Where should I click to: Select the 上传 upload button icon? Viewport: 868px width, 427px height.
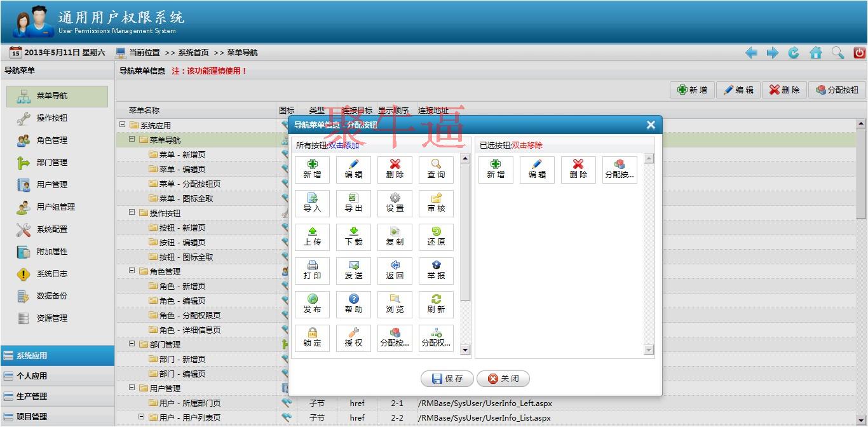point(312,237)
